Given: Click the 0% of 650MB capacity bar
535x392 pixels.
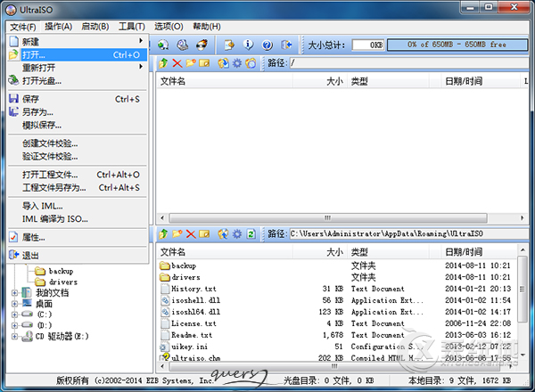Looking at the screenshot, I should (457, 45).
